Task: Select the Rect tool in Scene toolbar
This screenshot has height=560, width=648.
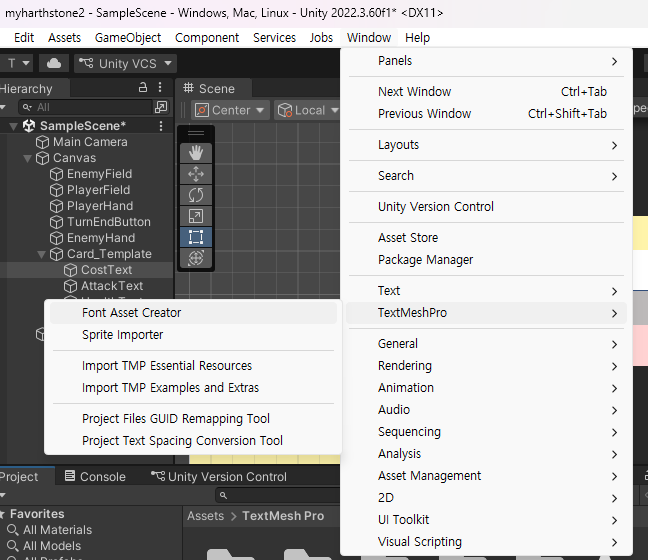Action: coord(196,237)
